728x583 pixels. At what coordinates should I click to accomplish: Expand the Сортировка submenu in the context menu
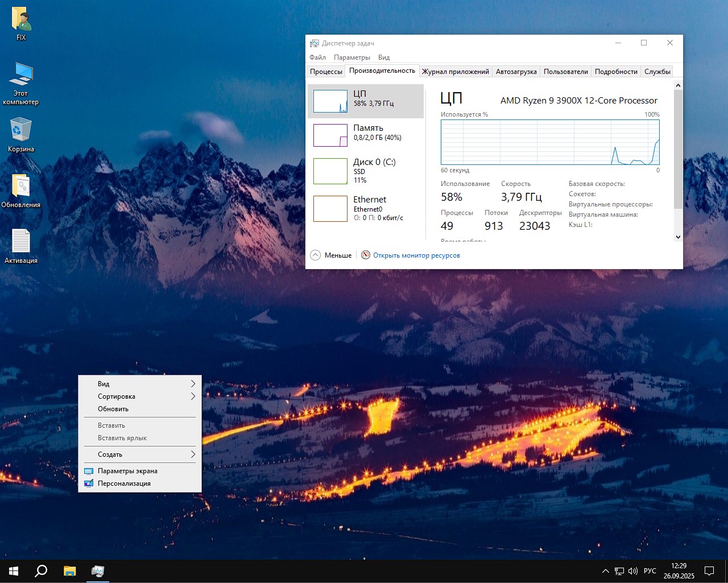coord(140,396)
